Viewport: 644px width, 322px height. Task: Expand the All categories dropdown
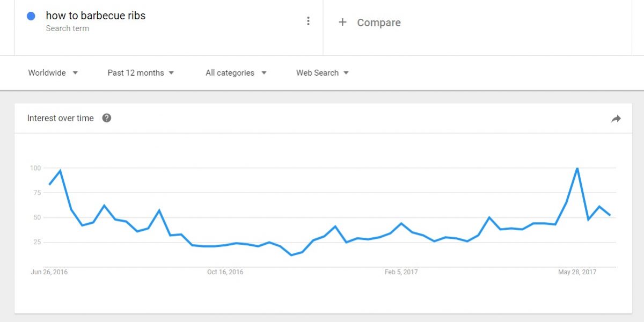click(236, 72)
